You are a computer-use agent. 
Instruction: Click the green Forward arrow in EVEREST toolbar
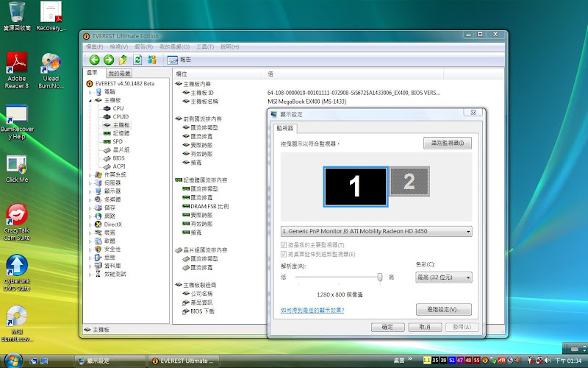pyautogui.click(x=109, y=60)
